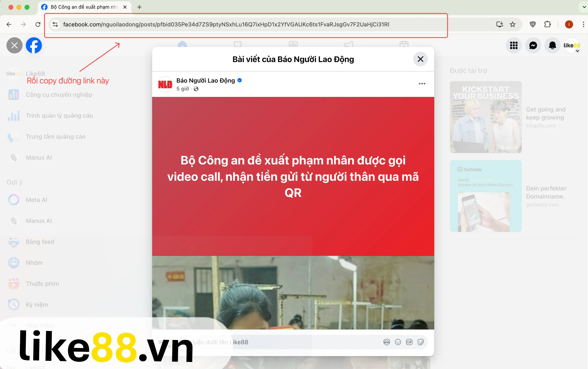
Task: Open the like88 account menu
Action: coord(572,45)
